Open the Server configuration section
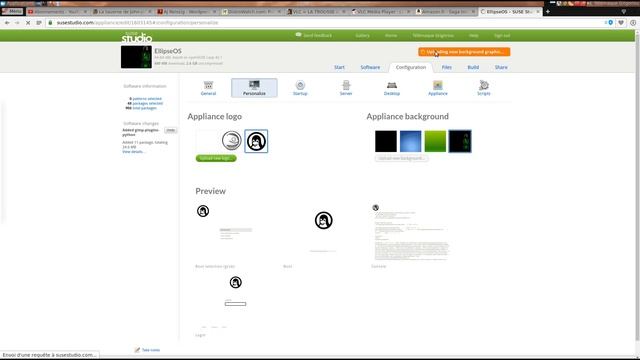The width and height of the screenshot is (640, 360). tap(346, 88)
